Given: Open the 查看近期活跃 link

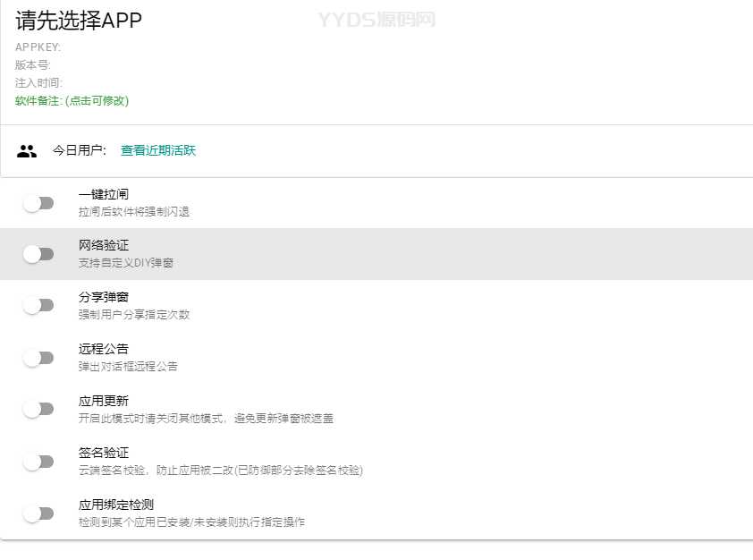Looking at the screenshot, I should 158,151.
